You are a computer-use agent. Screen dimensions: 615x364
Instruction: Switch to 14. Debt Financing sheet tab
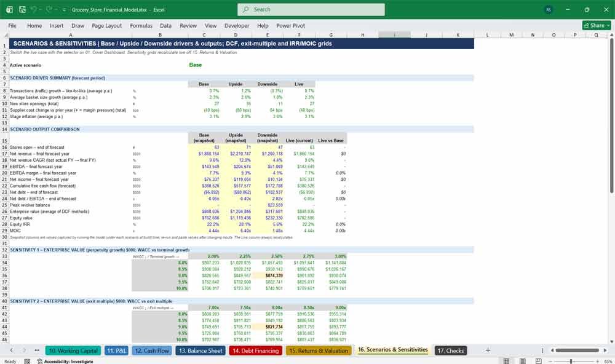256,350
